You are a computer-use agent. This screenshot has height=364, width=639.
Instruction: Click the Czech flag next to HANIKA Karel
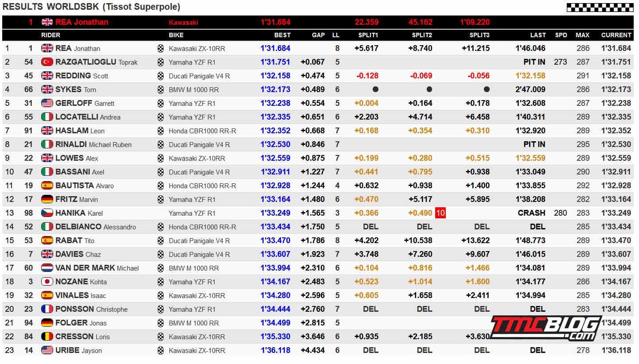coord(47,213)
